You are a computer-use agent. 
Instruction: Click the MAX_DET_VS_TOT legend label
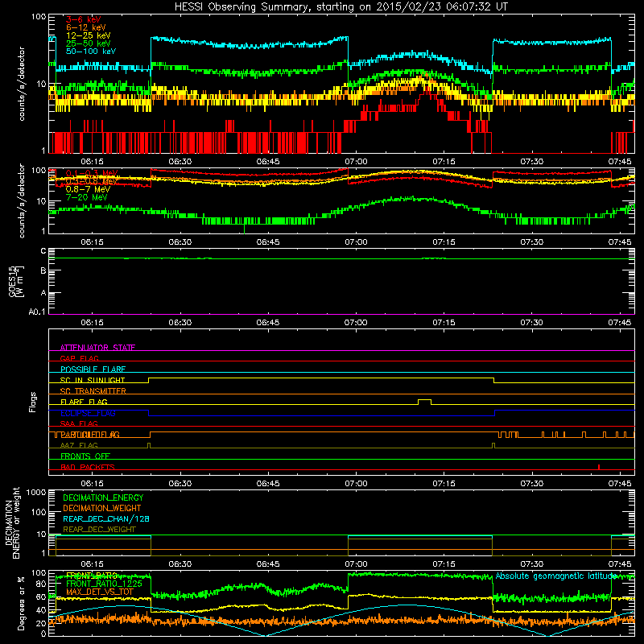tap(99, 592)
